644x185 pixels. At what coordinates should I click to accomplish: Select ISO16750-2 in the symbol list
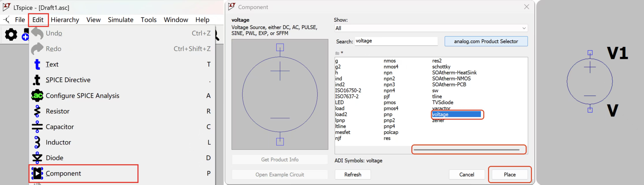tap(348, 90)
